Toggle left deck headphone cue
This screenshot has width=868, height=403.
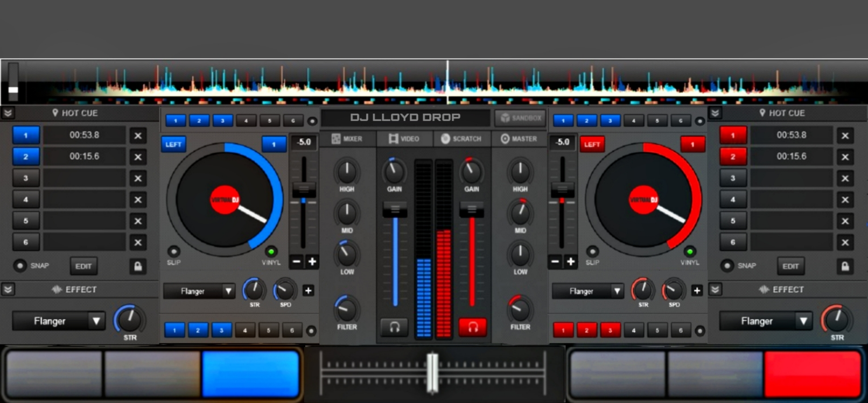[x=394, y=327]
